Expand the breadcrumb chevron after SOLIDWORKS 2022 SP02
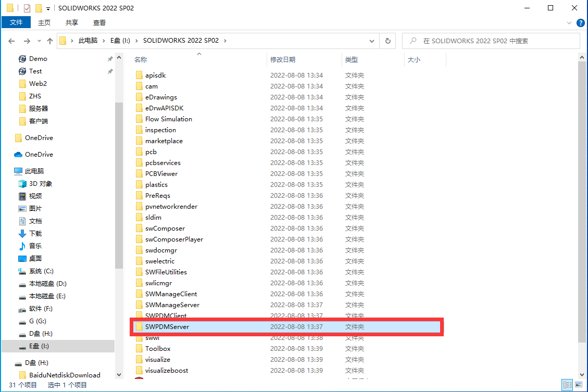 tap(225, 41)
